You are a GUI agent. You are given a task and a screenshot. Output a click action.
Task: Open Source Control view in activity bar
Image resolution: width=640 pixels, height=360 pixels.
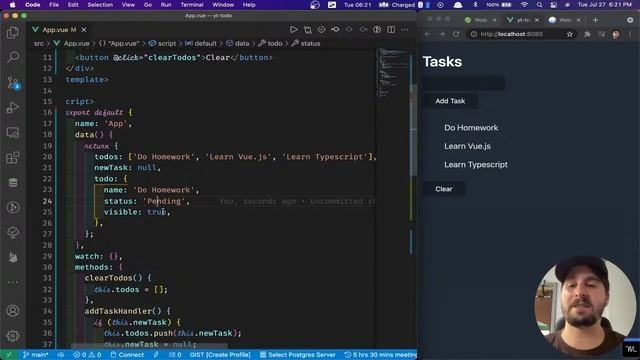(13, 82)
